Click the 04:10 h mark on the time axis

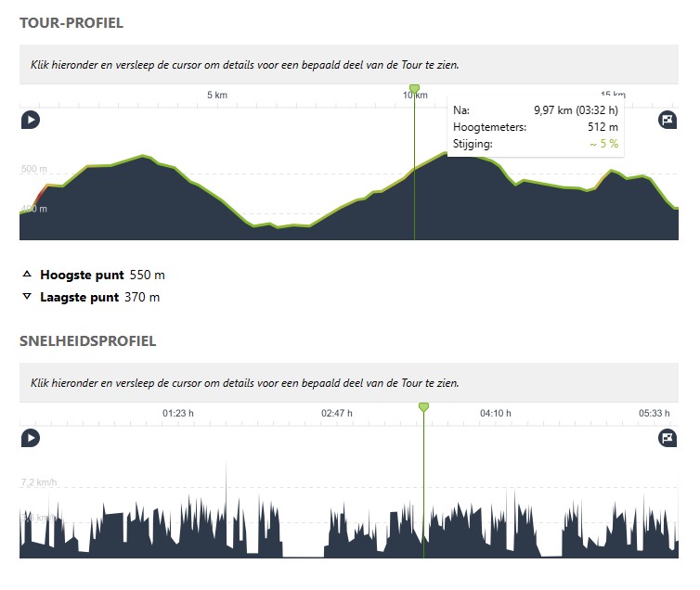click(x=496, y=414)
